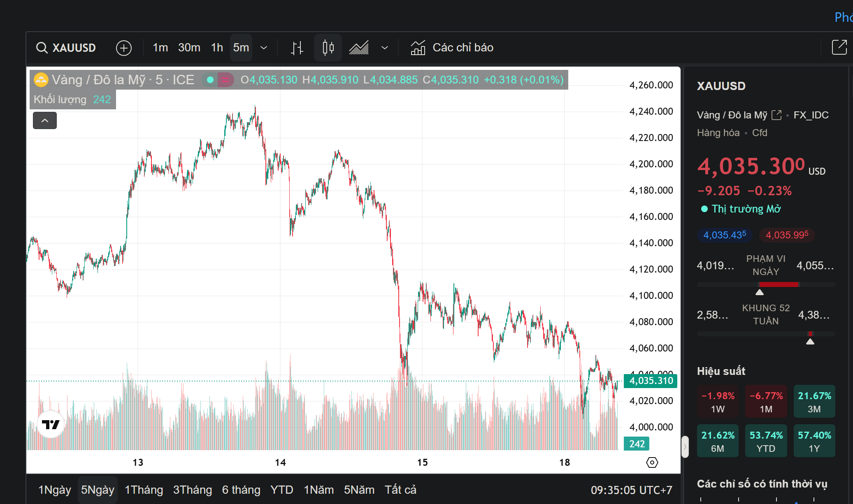This screenshot has width=853, height=504.
Task: Select the YTD date range tab
Action: pos(281,490)
